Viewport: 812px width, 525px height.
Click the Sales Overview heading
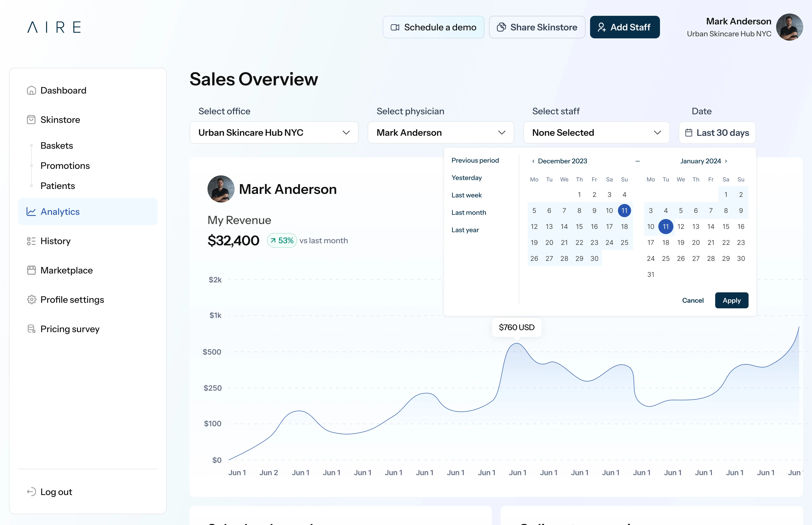(254, 79)
